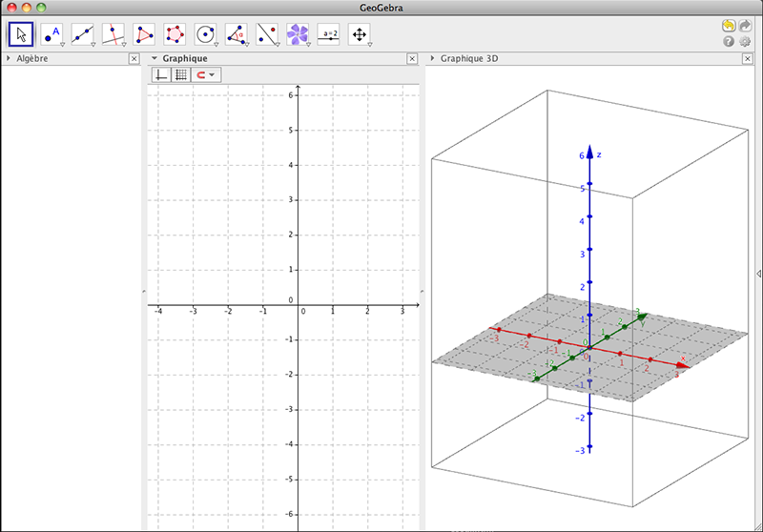763x532 pixels.
Task: Select the Move Graphics View tool
Action: click(x=360, y=34)
